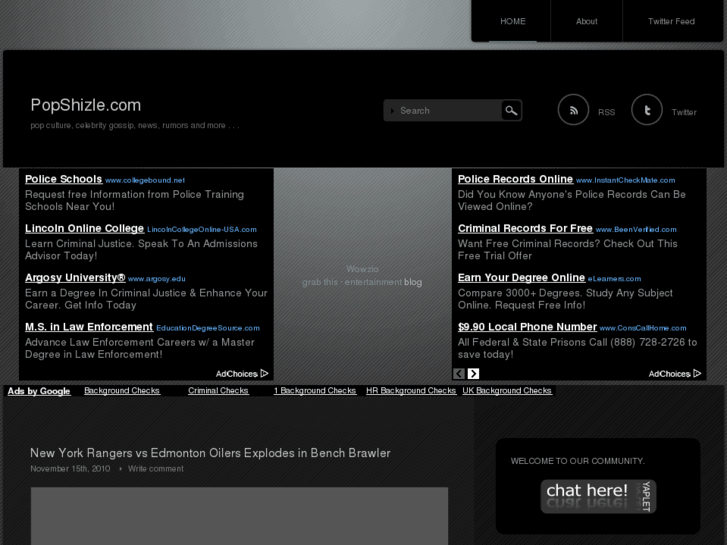This screenshot has height=545, width=727.
Task: Open the Background Checks link
Action: tap(122, 391)
